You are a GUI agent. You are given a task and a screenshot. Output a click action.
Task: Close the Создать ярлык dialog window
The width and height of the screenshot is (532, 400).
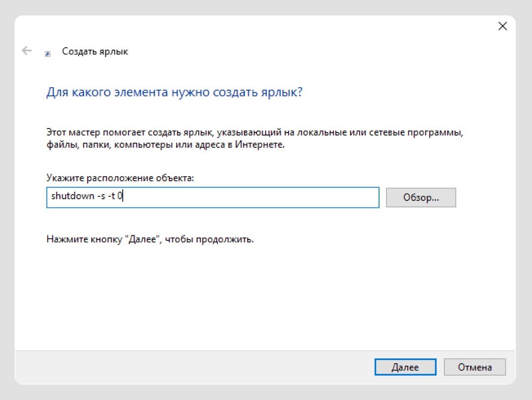click(x=502, y=26)
